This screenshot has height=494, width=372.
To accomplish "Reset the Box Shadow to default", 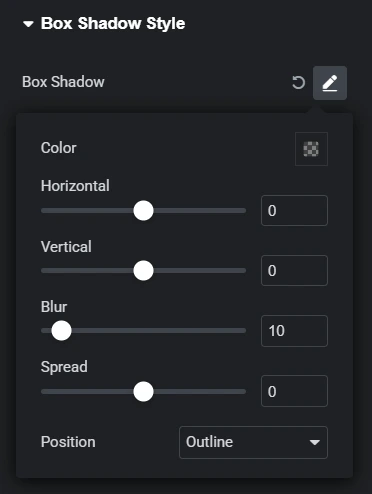I will 298,83.
